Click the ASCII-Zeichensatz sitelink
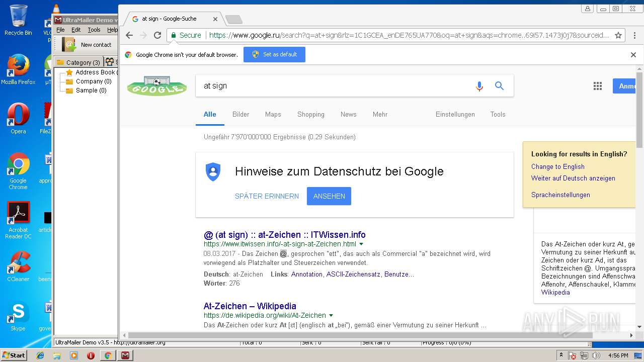This screenshot has width=644, height=362. (x=353, y=275)
